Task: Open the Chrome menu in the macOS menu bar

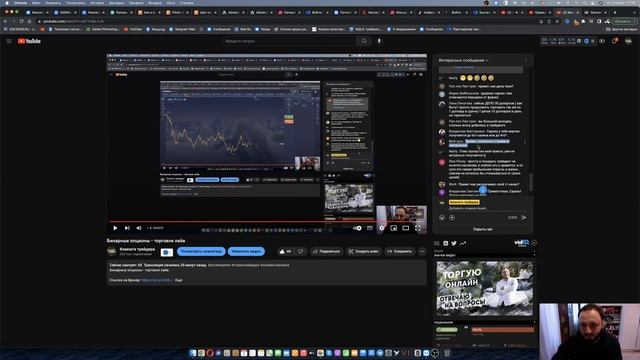Action: (x=20, y=3)
